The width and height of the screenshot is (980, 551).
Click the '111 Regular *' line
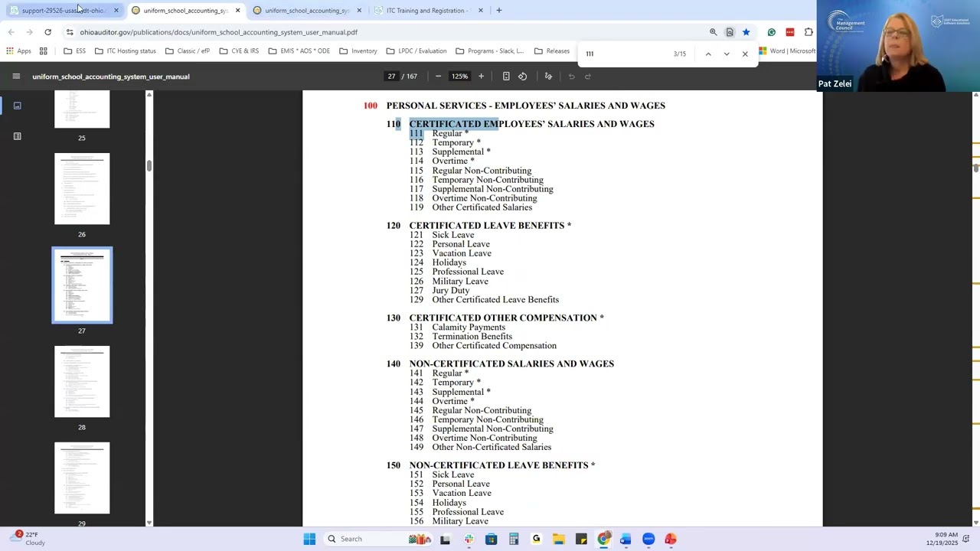pos(439,133)
